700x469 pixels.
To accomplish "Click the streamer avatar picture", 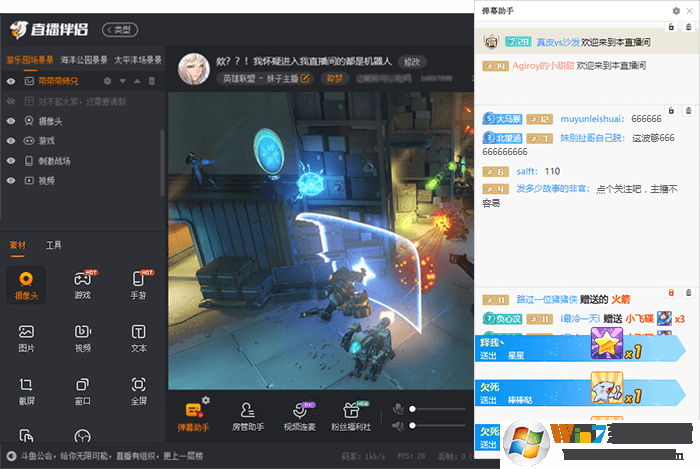I will coord(194,69).
